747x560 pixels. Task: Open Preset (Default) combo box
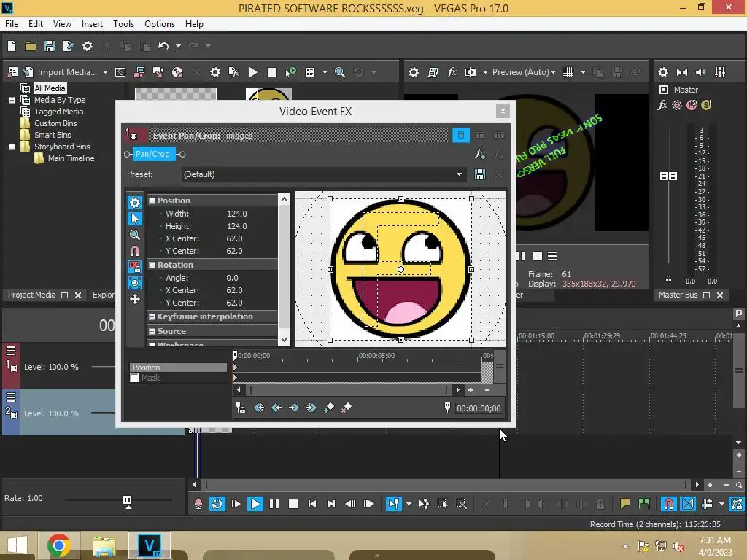[x=322, y=174]
